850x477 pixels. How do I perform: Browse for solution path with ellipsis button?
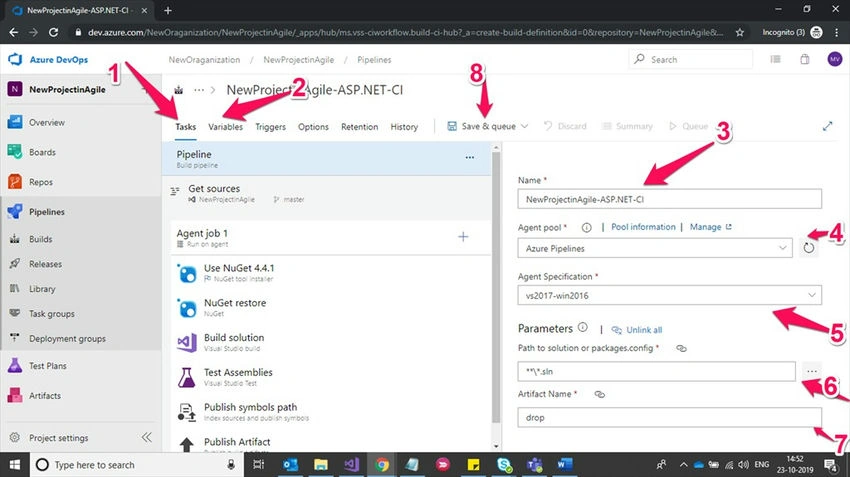(812, 371)
